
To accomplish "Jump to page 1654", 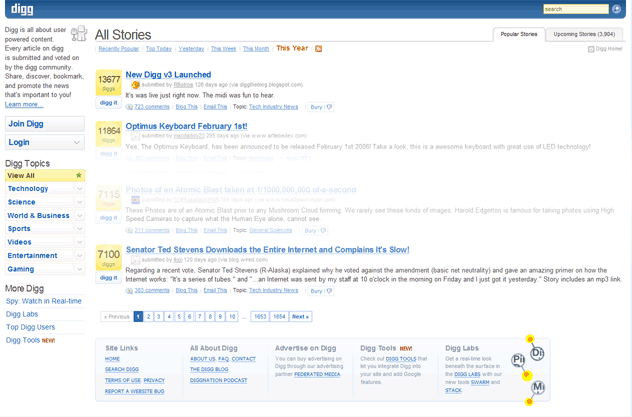I will (x=279, y=317).
